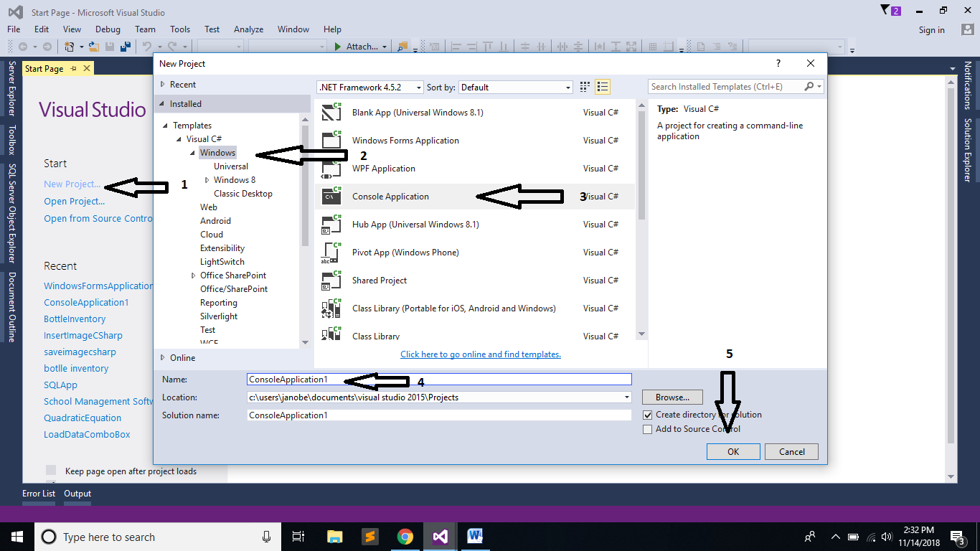Viewport: 980px width, 551px height.
Task: Click the Undo toolbar icon
Action: (147, 47)
